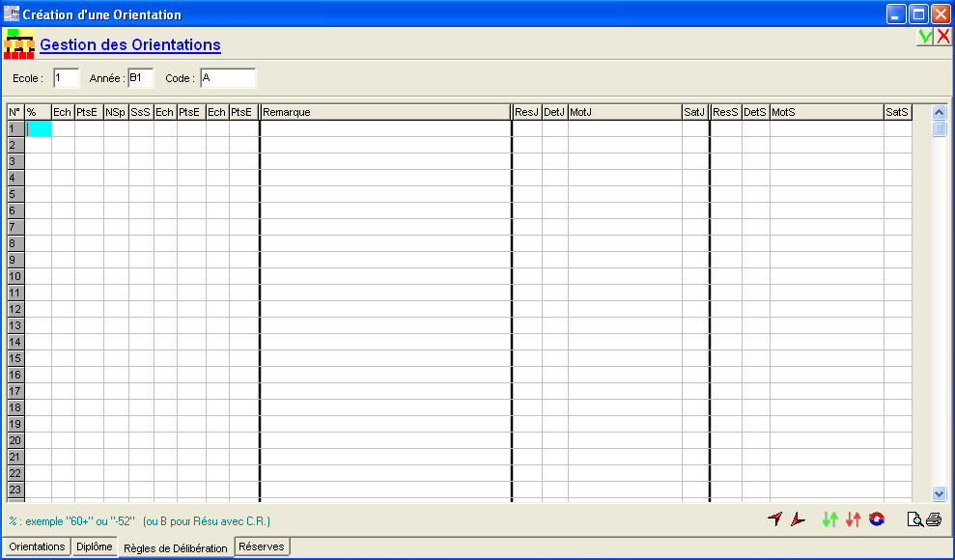
Task: Switch to the Orientations tab
Action: (x=37, y=546)
